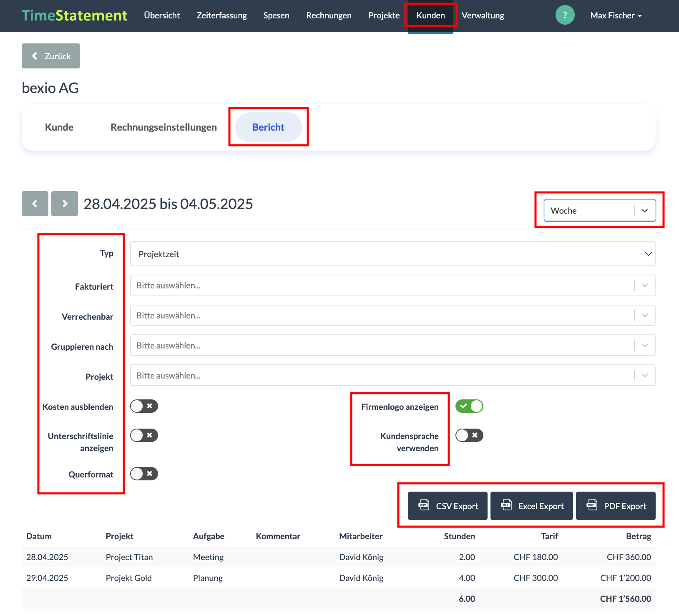Click the TimeStatement logo
Viewport: 679px width, 616px height.
click(74, 15)
